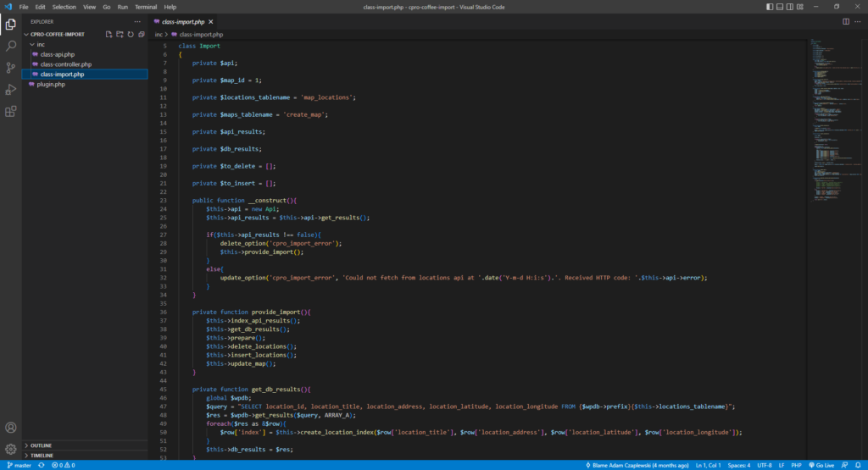Open the Selection menu

click(64, 7)
